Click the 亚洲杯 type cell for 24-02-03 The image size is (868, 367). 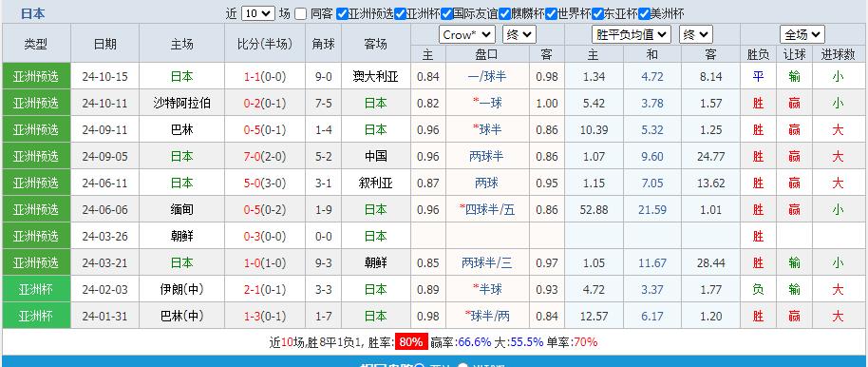click(36, 289)
